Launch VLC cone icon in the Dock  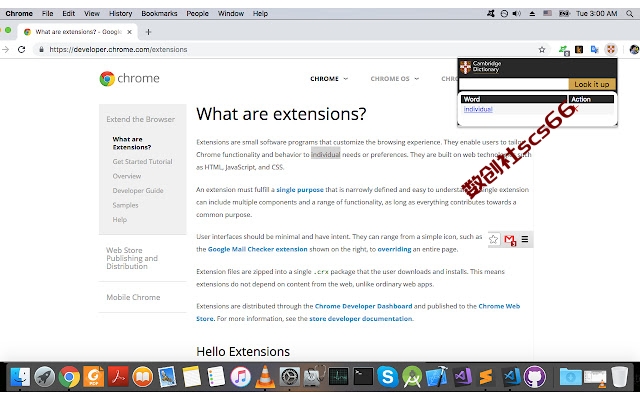tap(265, 376)
